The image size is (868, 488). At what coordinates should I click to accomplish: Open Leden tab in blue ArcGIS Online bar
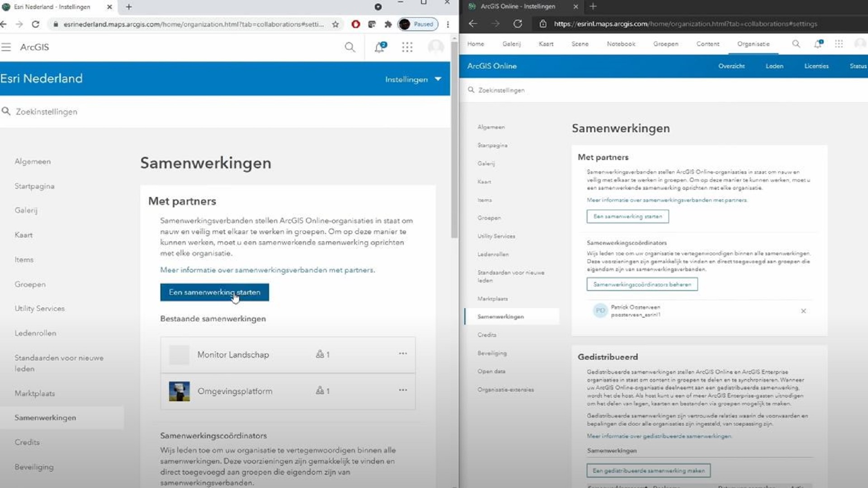pos(774,66)
